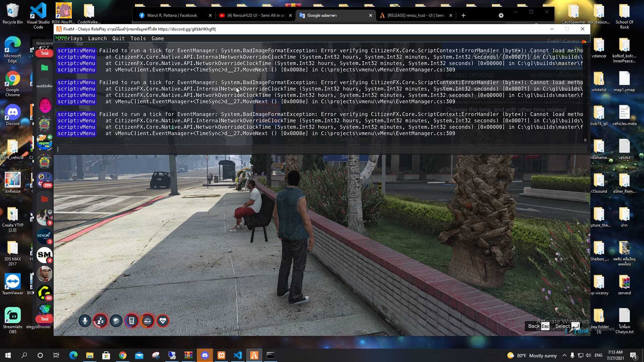This screenshot has width=644, height=362.
Task: Open a new Chrome tab
Action: pyautogui.click(x=464, y=15)
